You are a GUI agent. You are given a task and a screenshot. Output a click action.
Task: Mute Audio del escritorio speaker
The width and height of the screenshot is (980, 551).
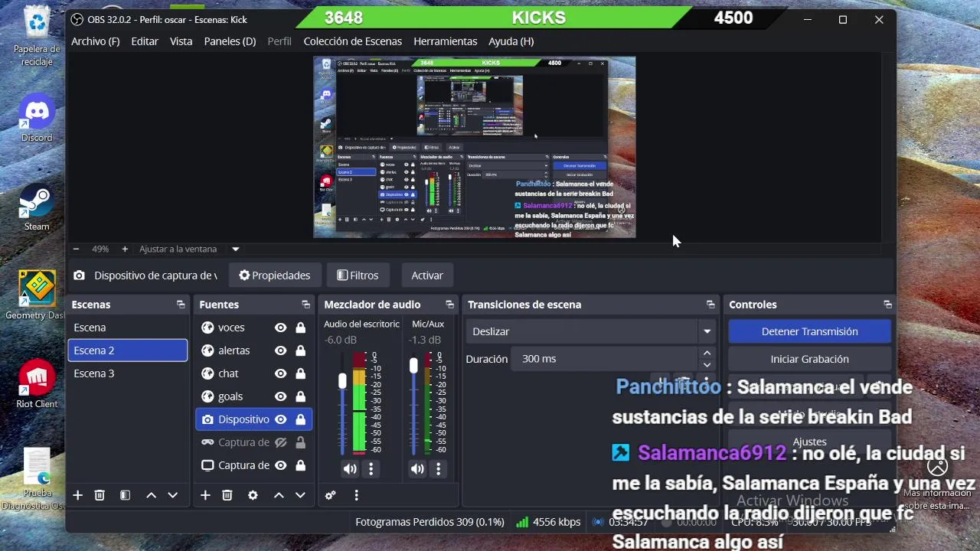tap(350, 468)
